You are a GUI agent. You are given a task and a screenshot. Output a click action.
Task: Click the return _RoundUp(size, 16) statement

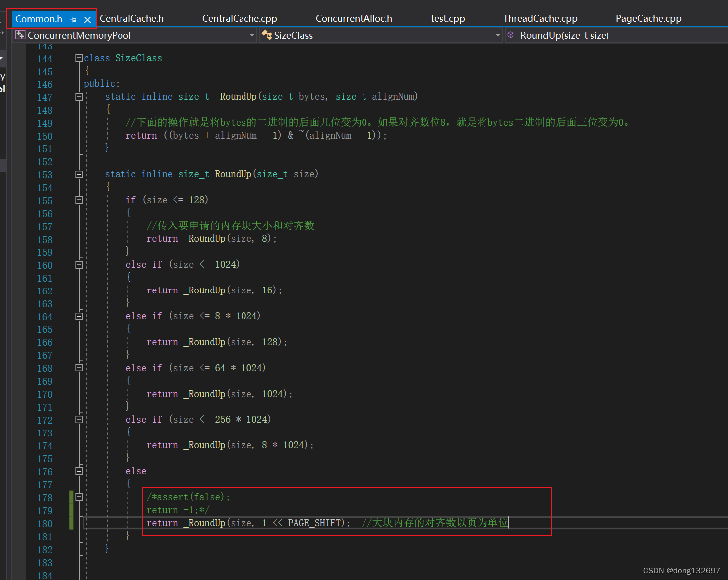pos(214,290)
